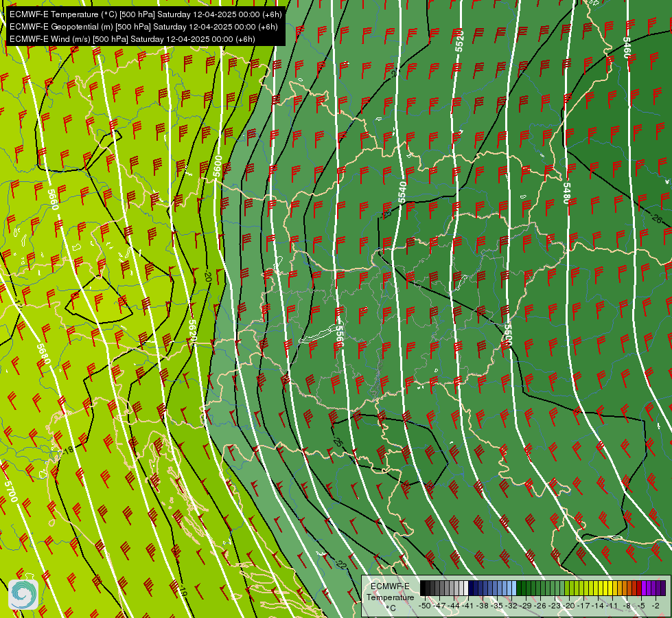Screen dimensions: 672x618
Task: Click the purple swatch at the legend's warm end
Action: 663,588
